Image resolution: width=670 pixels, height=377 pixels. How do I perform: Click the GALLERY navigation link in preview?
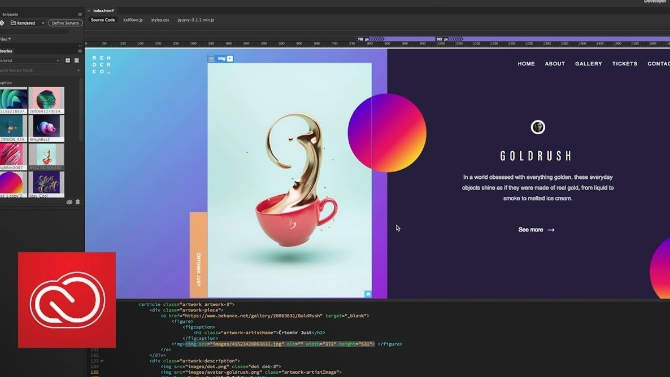(588, 64)
